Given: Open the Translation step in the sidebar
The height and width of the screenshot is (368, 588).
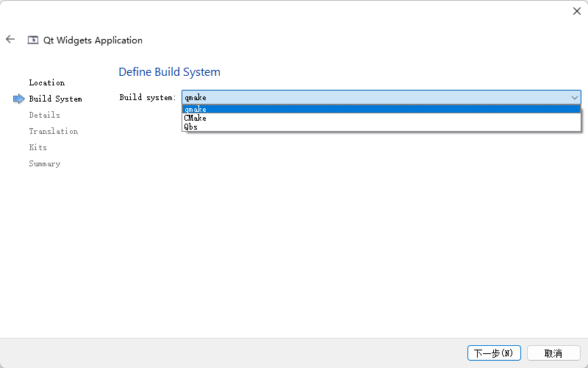Looking at the screenshot, I should point(53,131).
